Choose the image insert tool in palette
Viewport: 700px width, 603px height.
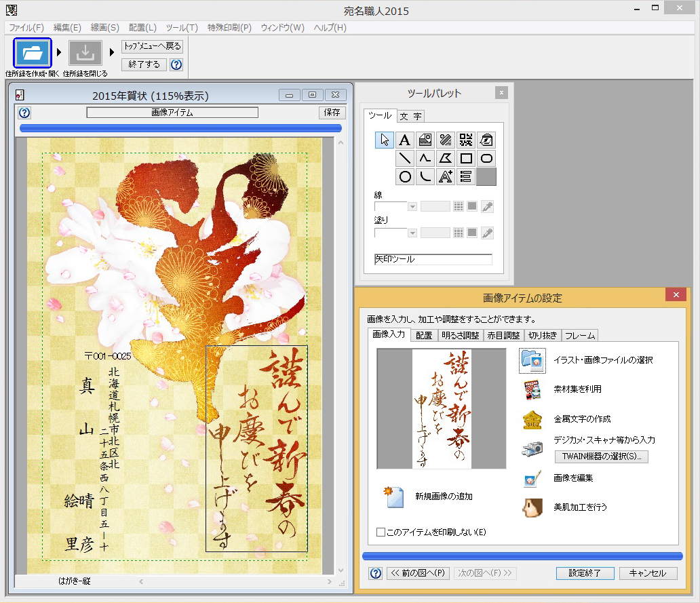pos(425,140)
